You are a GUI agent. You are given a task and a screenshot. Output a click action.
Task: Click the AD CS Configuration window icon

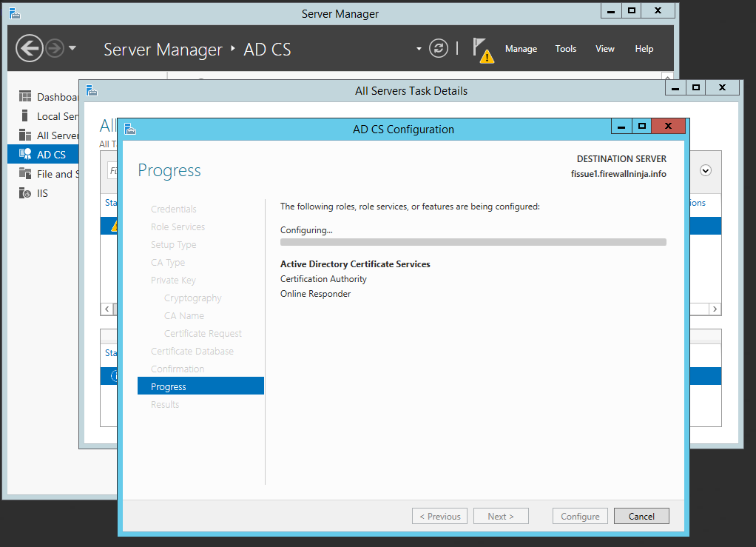tap(130, 129)
